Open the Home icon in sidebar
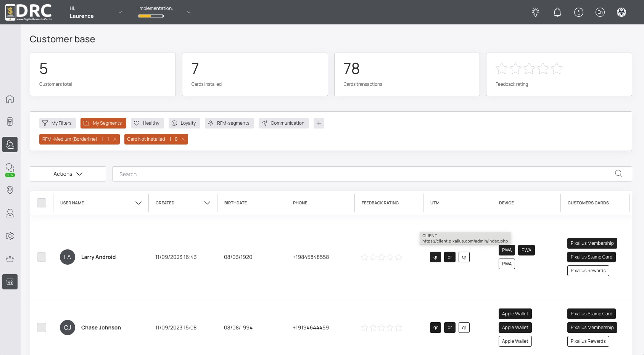 click(10, 99)
